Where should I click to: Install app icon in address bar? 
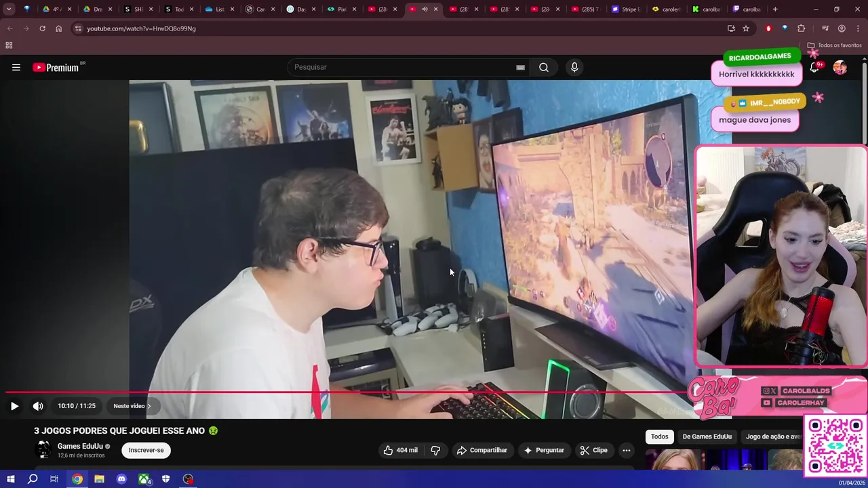click(731, 28)
